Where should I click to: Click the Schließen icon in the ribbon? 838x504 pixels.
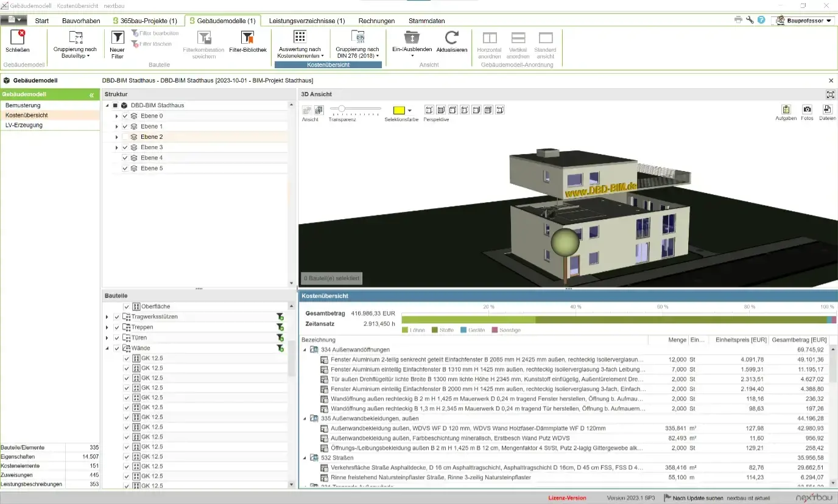click(17, 37)
